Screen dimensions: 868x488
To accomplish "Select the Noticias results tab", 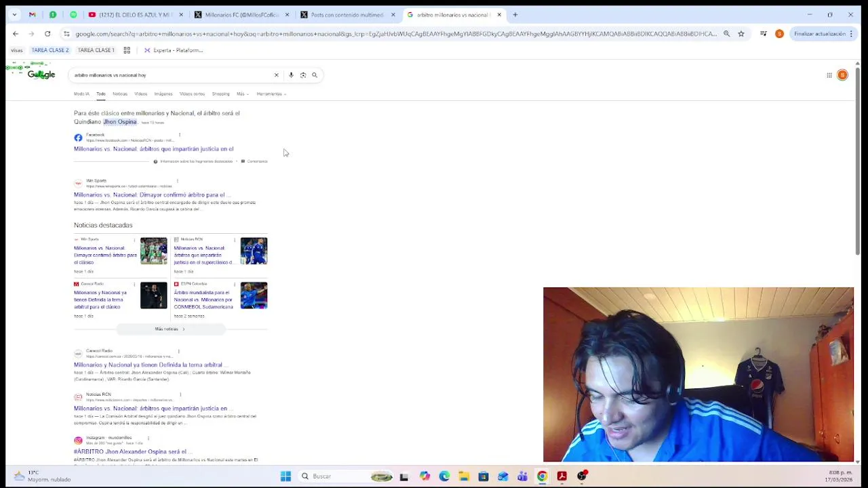I will tap(120, 94).
